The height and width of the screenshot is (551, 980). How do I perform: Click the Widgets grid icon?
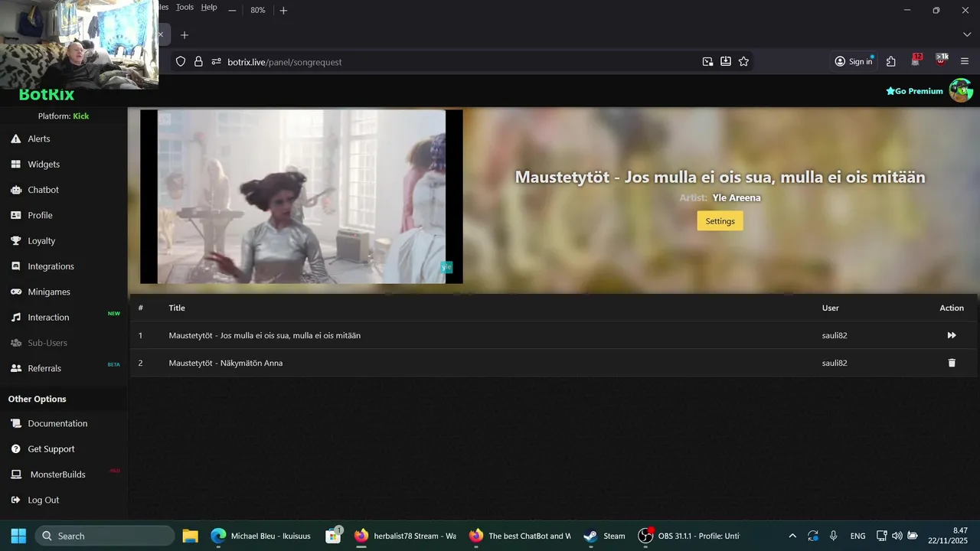(x=15, y=165)
